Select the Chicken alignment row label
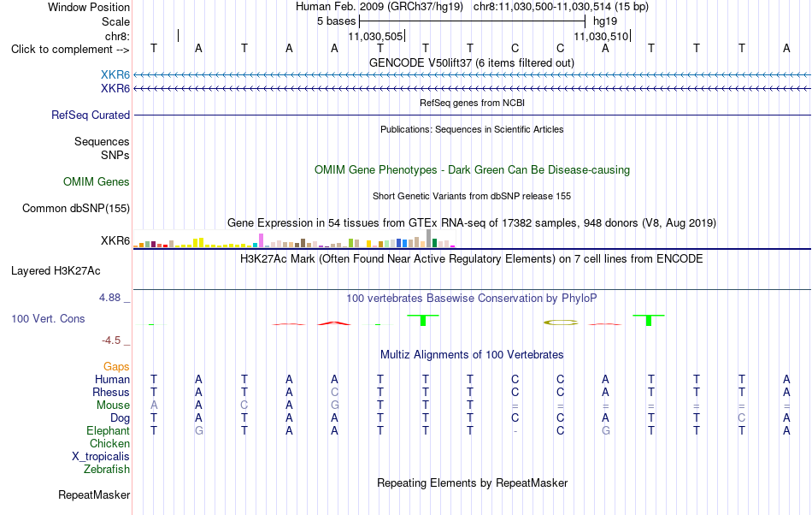 109,443
